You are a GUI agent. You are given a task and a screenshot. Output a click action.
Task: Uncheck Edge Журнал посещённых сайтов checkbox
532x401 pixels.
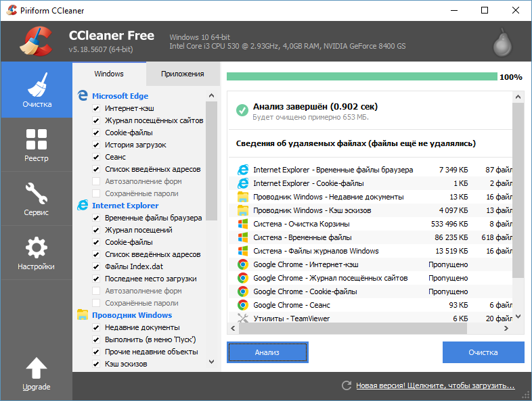[x=96, y=120]
